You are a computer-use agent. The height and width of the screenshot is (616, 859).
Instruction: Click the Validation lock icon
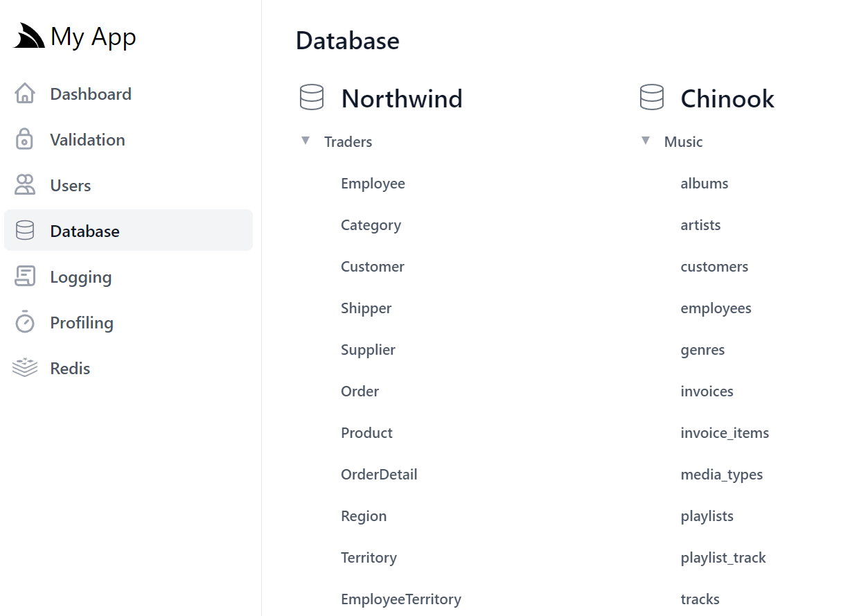[25, 139]
